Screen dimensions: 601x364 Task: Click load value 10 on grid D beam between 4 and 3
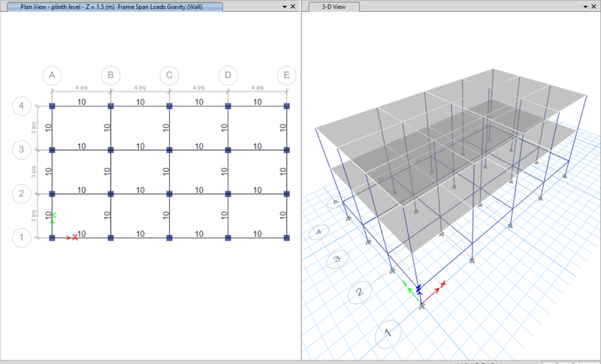point(224,128)
